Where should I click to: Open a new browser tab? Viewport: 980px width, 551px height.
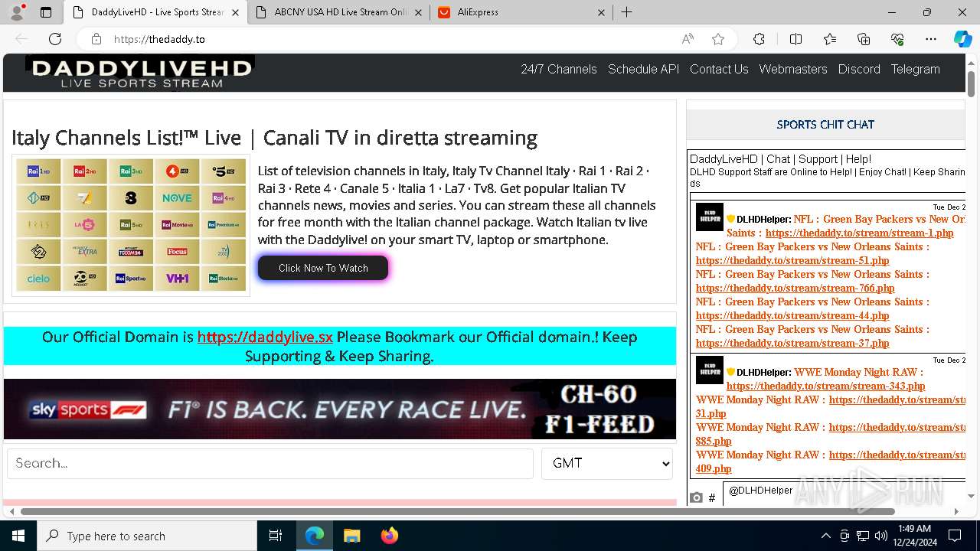pyautogui.click(x=626, y=12)
